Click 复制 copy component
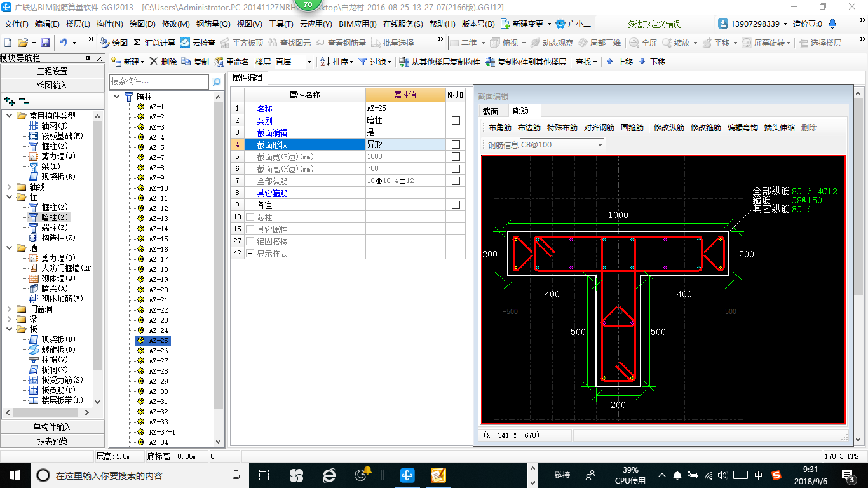The image size is (868, 488). pos(195,62)
